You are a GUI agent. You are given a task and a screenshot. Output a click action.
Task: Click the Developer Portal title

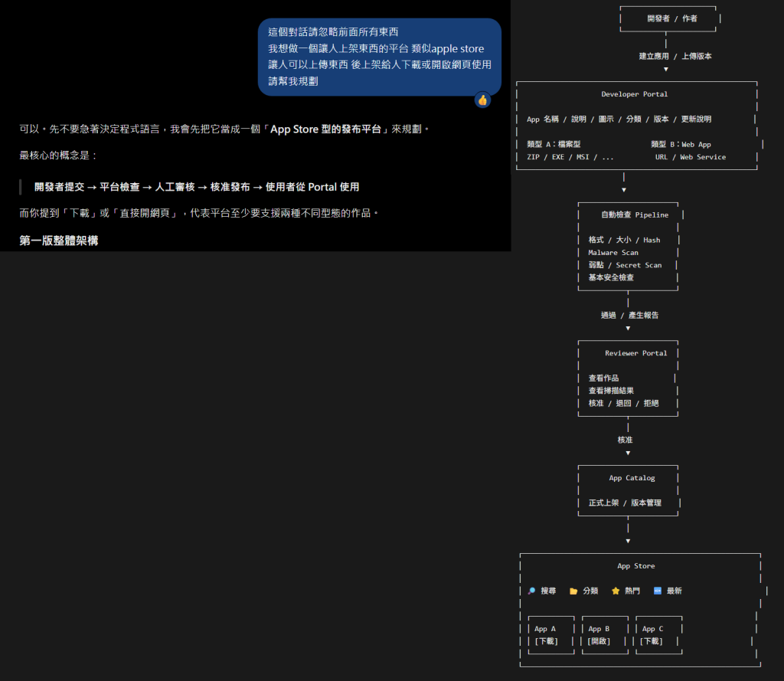coord(635,94)
